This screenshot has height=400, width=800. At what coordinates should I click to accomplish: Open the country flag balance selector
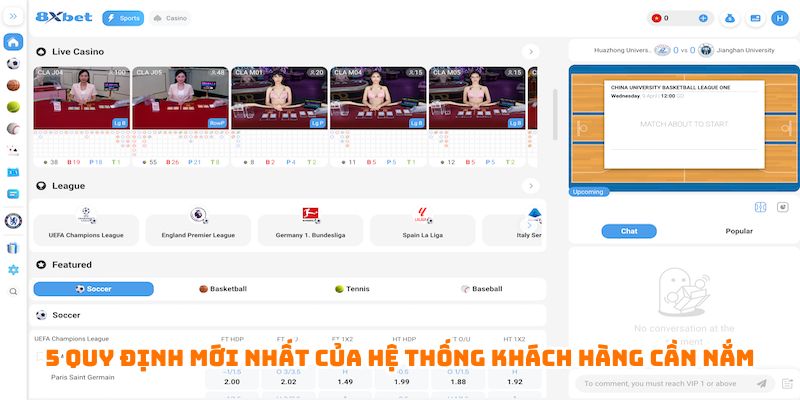pos(657,18)
